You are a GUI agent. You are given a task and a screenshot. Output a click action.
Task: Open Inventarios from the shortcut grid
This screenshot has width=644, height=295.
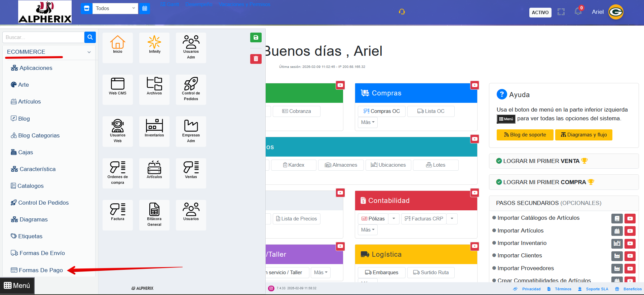154,128
